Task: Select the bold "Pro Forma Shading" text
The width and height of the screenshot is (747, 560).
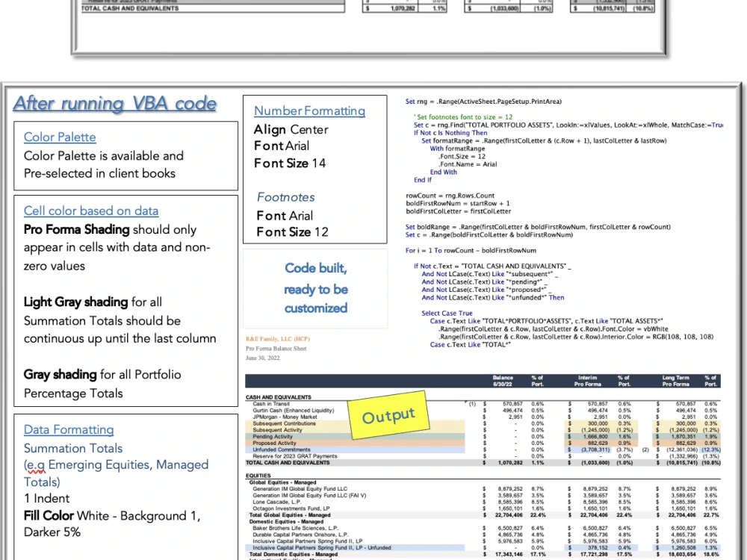Action: (x=77, y=229)
